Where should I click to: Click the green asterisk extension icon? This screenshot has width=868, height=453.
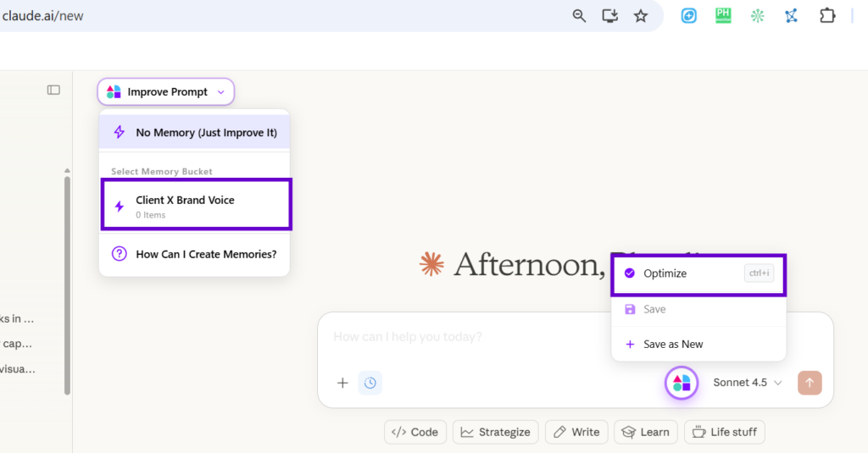click(757, 16)
